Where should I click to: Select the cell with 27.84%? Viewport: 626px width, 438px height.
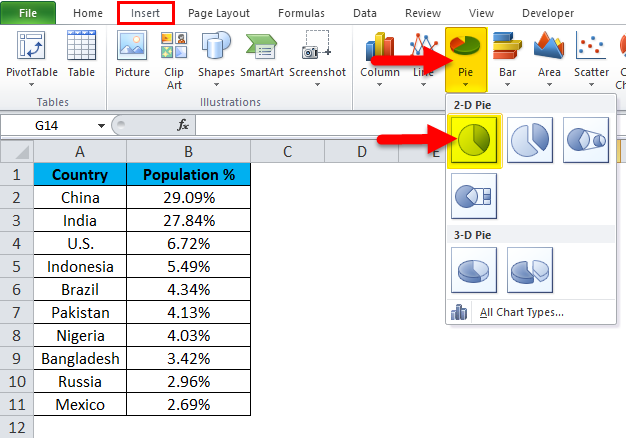coord(188,220)
